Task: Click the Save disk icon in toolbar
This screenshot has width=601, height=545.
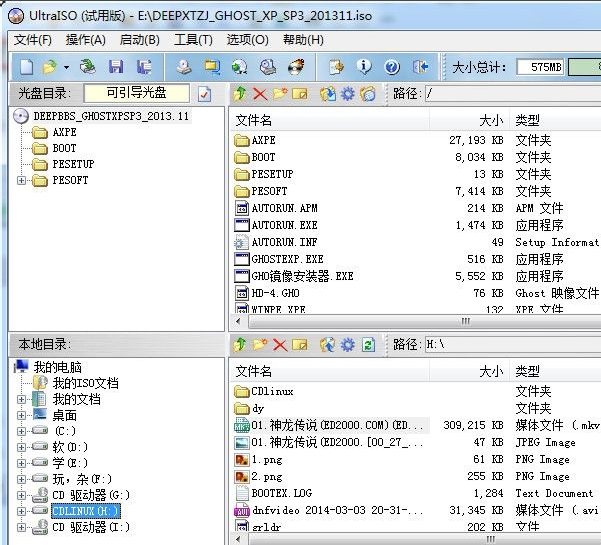Action: (116, 67)
